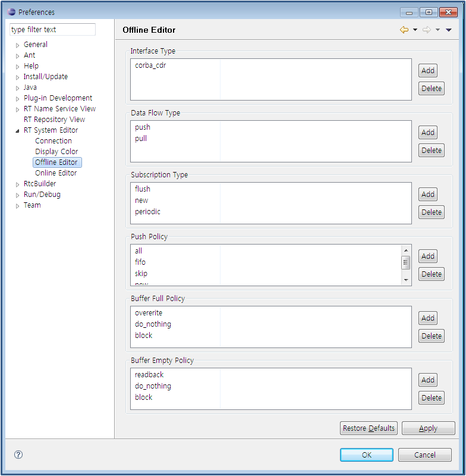Expand the General tree node
466x476 pixels.
pos(18,45)
